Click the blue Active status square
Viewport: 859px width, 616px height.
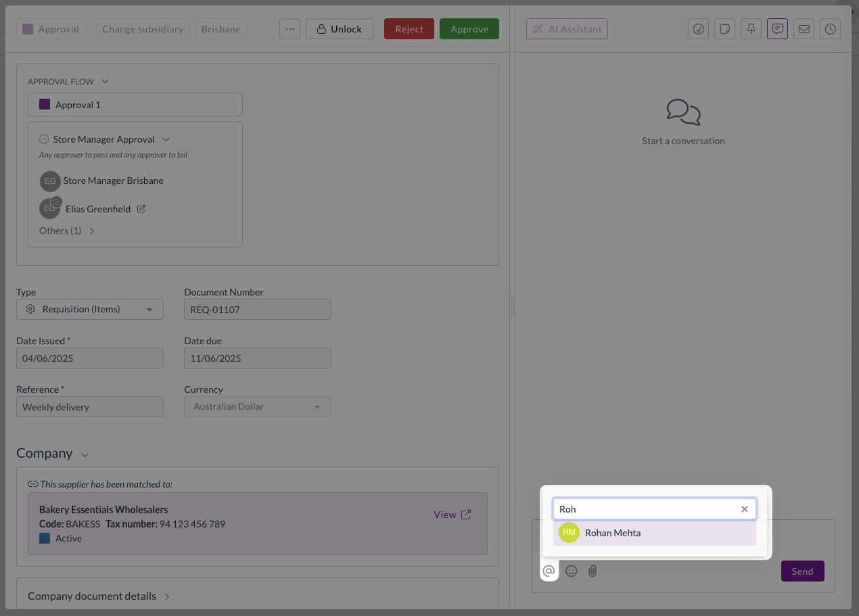(x=45, y=539)
